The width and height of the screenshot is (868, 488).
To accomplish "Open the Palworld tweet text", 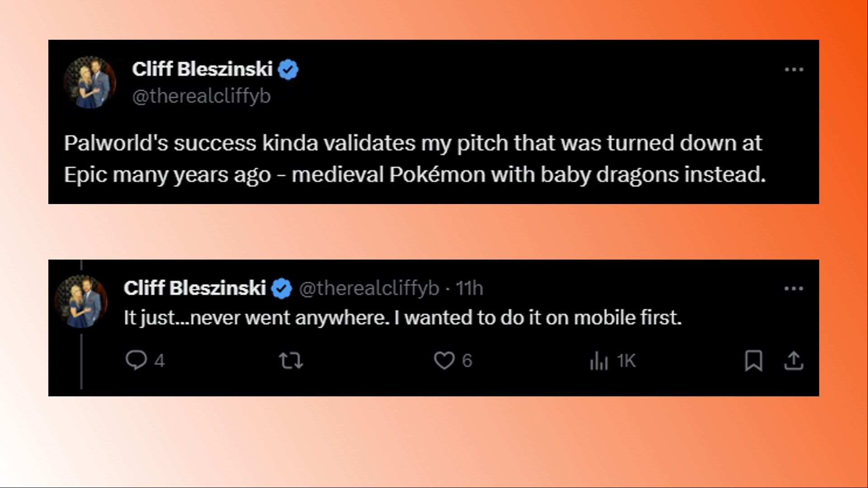I will (415, 159).
